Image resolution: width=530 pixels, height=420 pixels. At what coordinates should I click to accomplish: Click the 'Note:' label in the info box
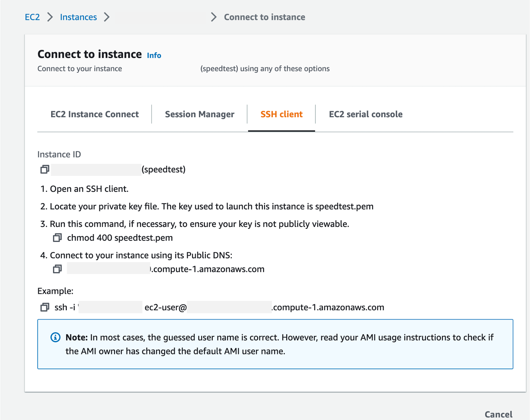click(77, 337)
